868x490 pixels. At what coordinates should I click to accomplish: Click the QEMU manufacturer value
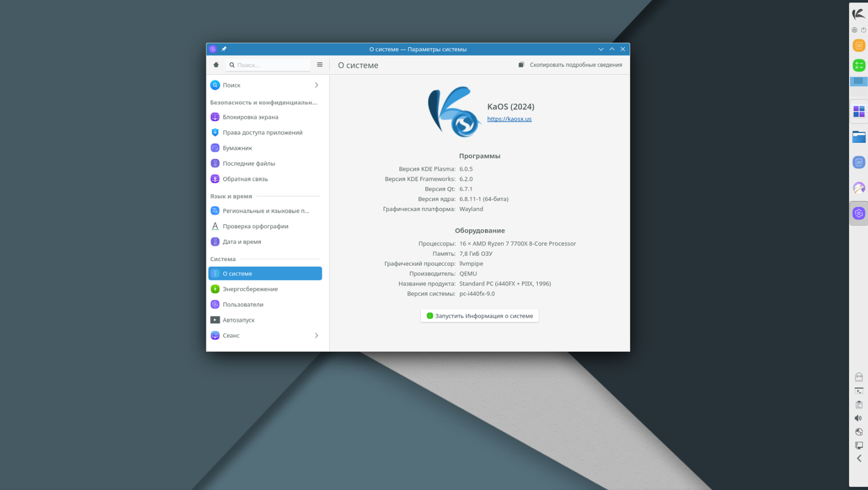468,274
